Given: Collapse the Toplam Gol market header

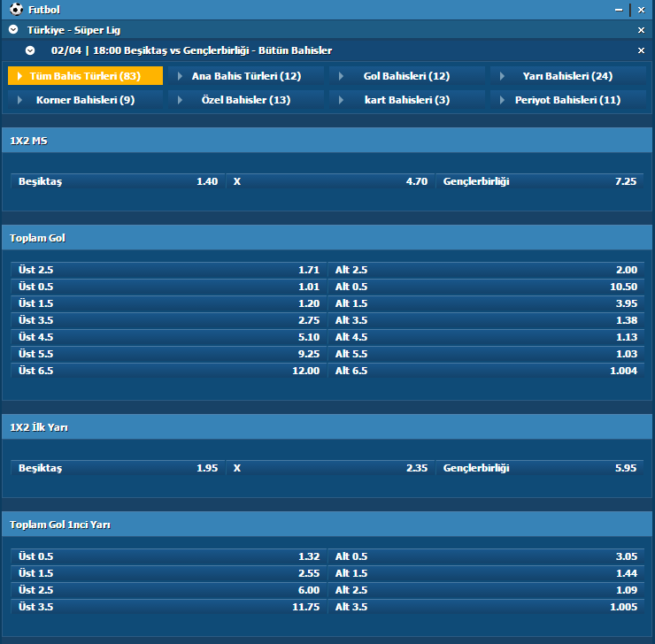Looking at the screenshot, I should pos(327,237).
